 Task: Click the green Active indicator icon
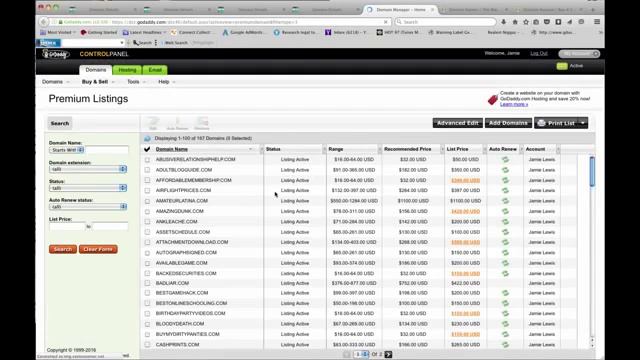click(x=562, y=66)
